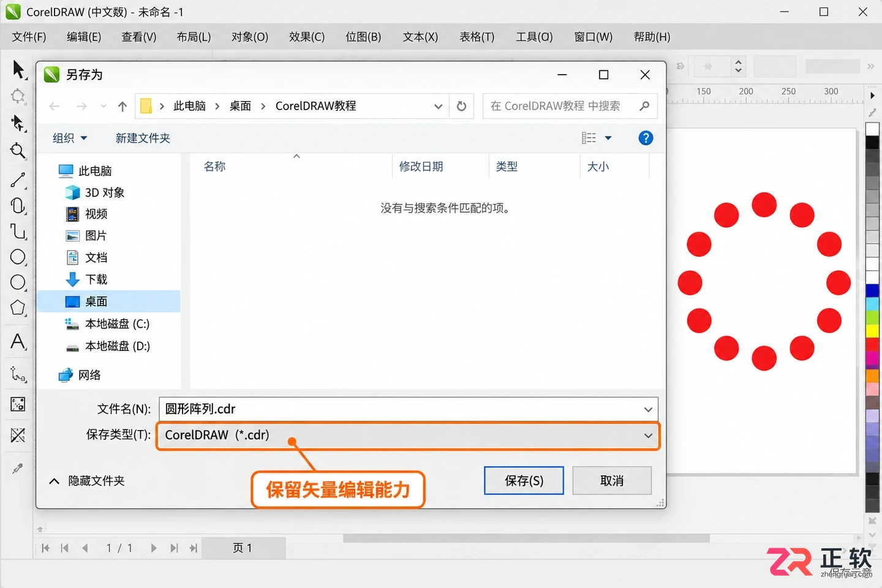Viewport: 882px width, 588px height.
Task: Click the refresh folder icon
Action: (462, 106)
